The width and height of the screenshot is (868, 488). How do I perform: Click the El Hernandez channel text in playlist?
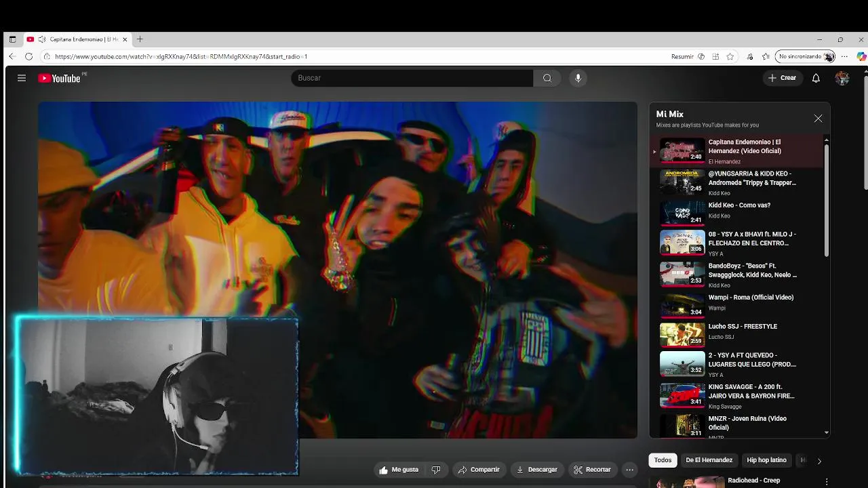[x=724, y=162]
